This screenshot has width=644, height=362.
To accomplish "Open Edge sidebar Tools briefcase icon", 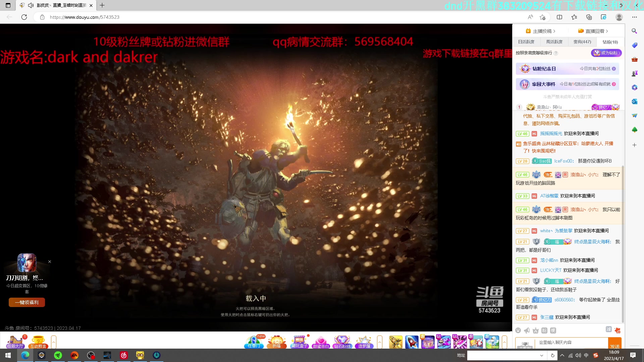I will tap(634, 59).
